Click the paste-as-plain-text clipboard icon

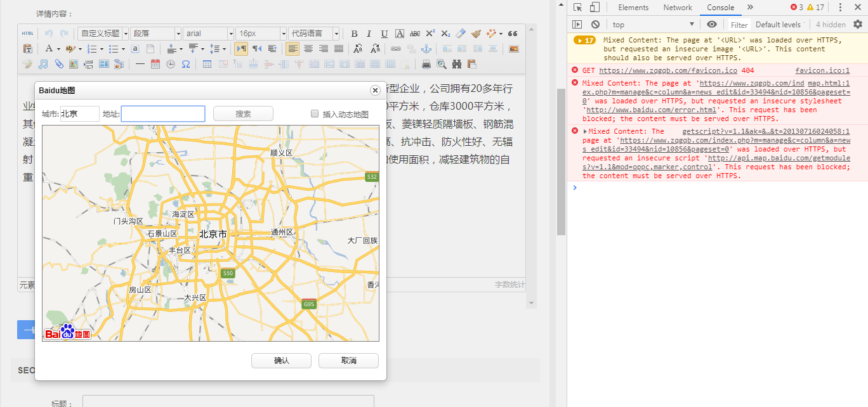click(28, 49)
